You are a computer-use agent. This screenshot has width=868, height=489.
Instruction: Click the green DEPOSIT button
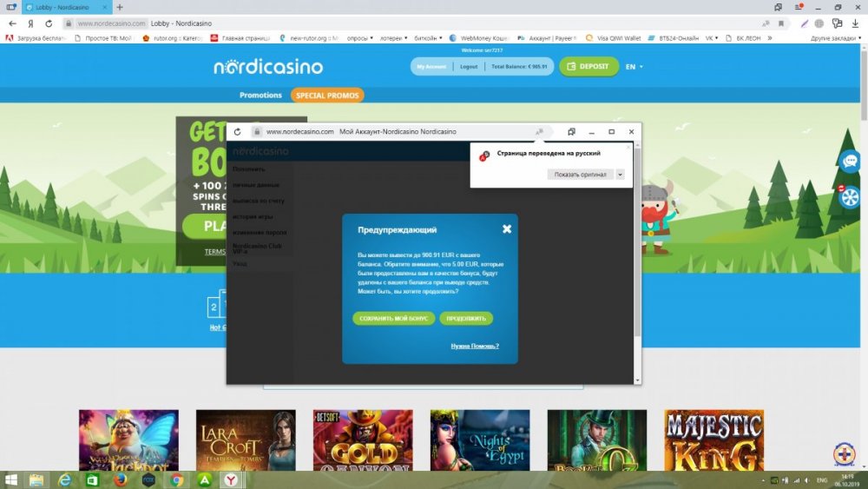pyautogui.click(x=589, y=67)
